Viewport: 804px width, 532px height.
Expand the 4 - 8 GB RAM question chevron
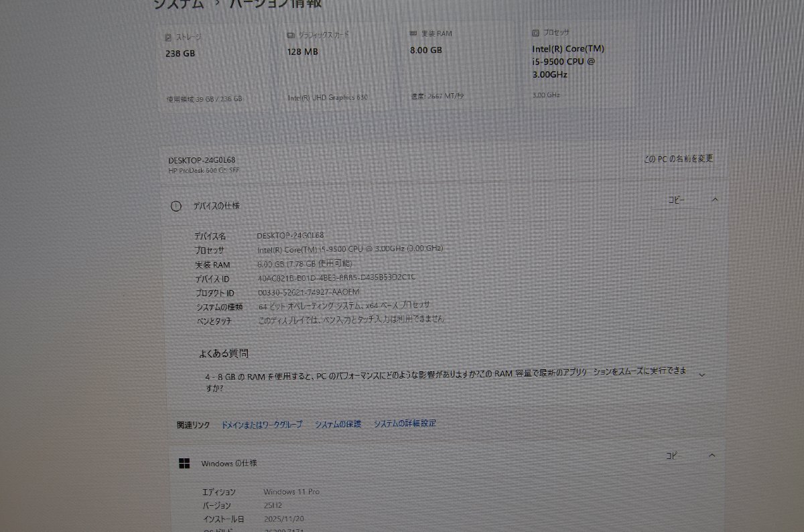click(x=701, y=375)
